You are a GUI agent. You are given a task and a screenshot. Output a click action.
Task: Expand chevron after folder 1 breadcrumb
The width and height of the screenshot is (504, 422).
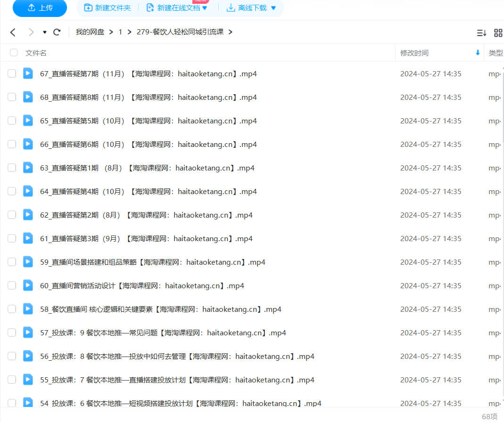click(x=130, y=32)
